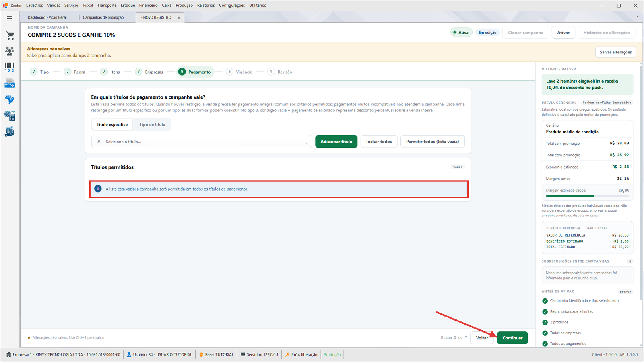
Task: Open the hand holding money bag icon
Action: [x=10, y=132]
